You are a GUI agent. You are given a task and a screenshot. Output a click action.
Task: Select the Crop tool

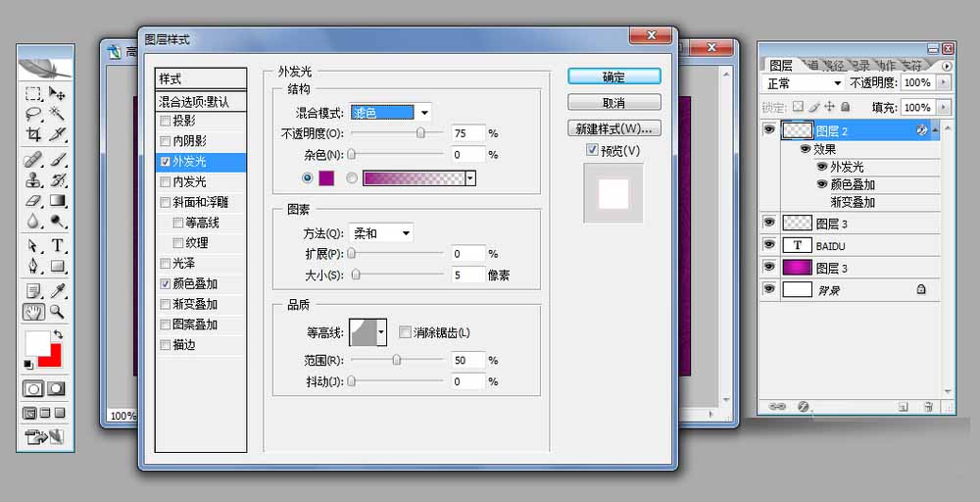click(x=33, y=133)
